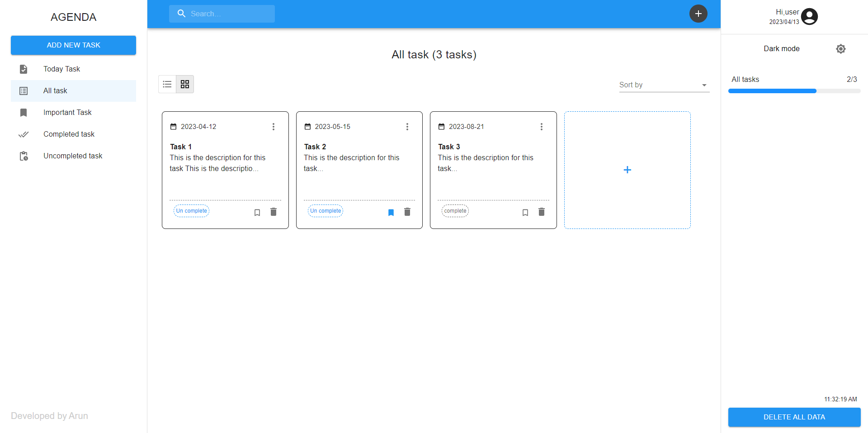Viewport: 868px width, 433px height.
Task: Open the three-dot menu on Task 1
Action: point(274,127)
